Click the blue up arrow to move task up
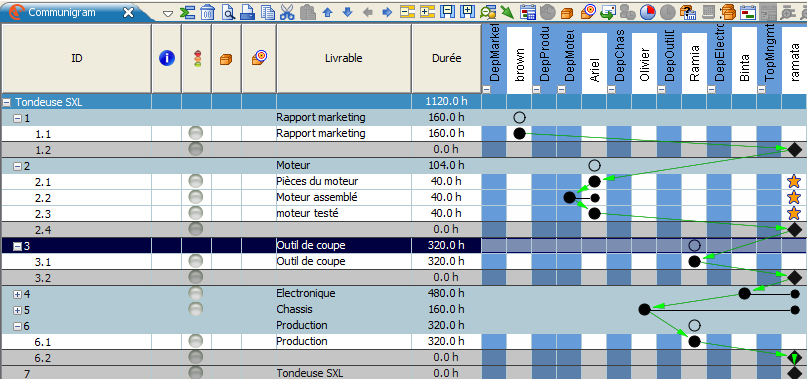The width and height of the screenshot is (807, 379). 327,12
